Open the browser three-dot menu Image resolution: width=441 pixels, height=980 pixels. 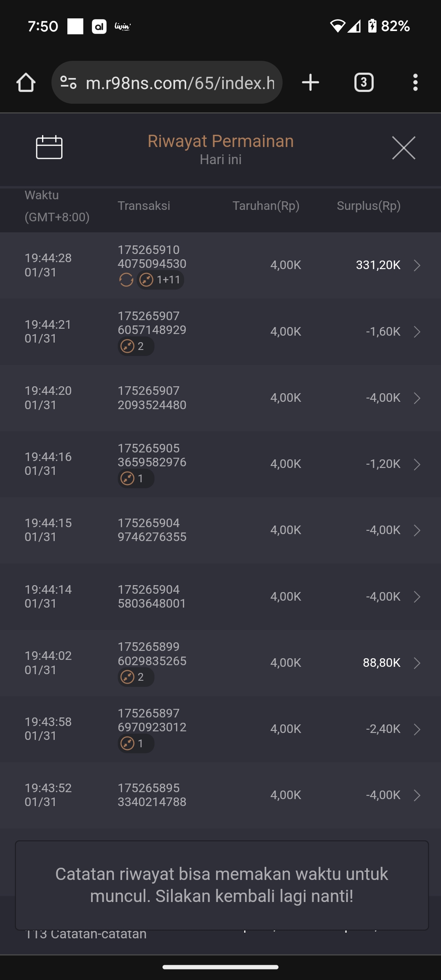(415, 82)
